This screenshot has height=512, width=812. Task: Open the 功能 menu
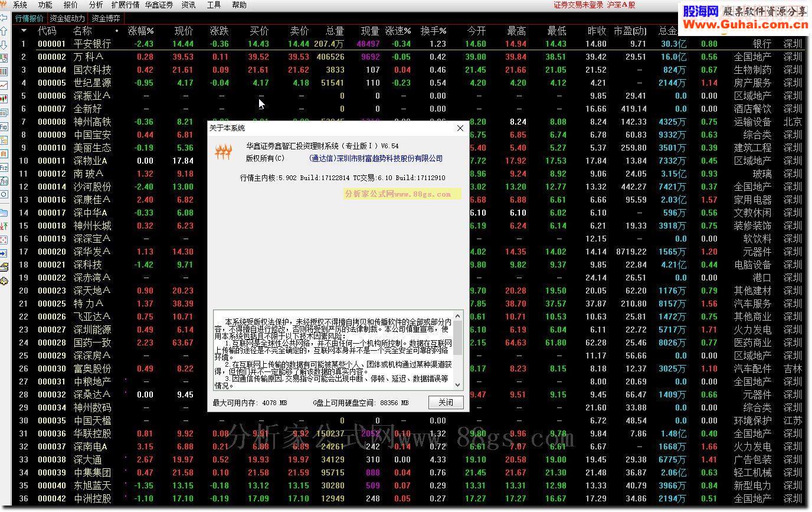click(x=45, y=5)
